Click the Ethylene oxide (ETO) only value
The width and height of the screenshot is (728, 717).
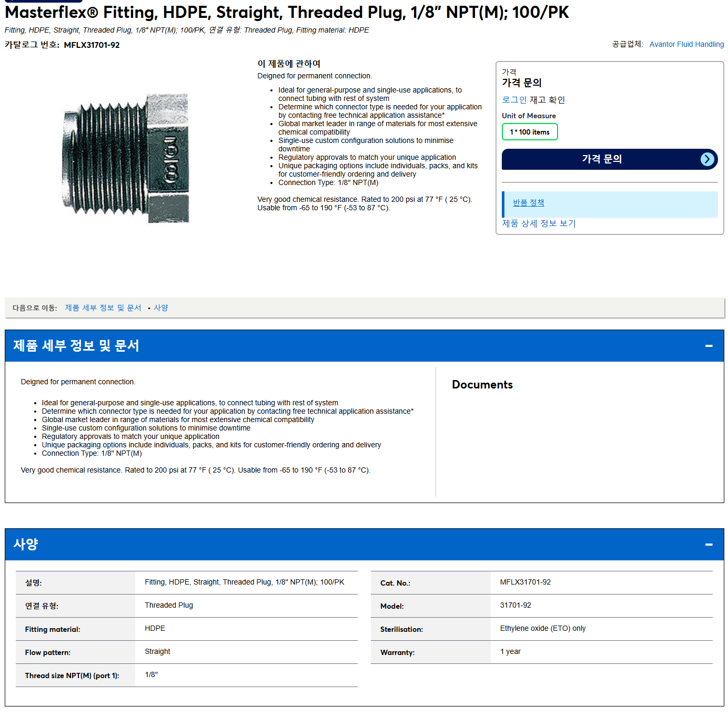coord(542,629)
